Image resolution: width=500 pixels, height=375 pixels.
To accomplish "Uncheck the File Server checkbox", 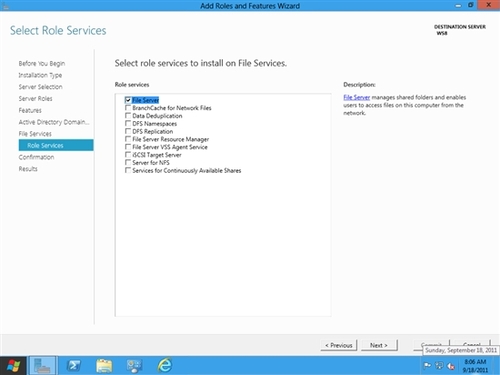I will pos(128,100).
